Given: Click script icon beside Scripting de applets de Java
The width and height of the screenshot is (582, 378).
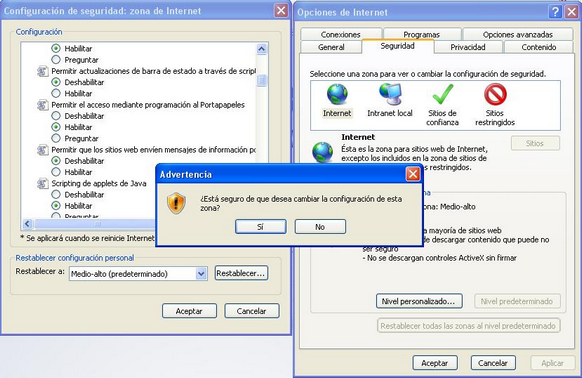Looking at the screenshot, I should (x=42, y=183).
